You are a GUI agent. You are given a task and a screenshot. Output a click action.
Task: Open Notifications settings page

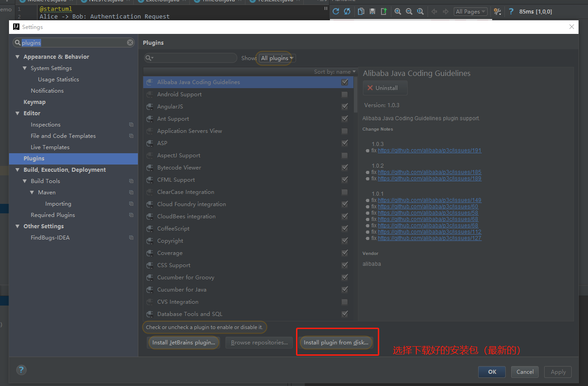pyautogui.click(x=47, y=91)
